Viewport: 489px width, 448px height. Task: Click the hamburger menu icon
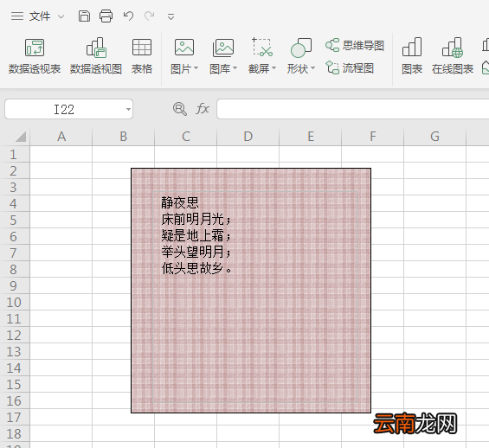16,16
